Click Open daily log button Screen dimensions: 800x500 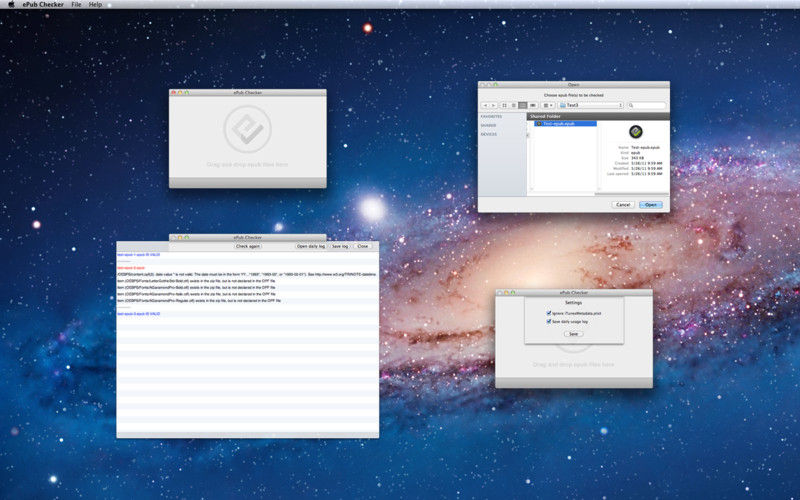tap(311, 246)
